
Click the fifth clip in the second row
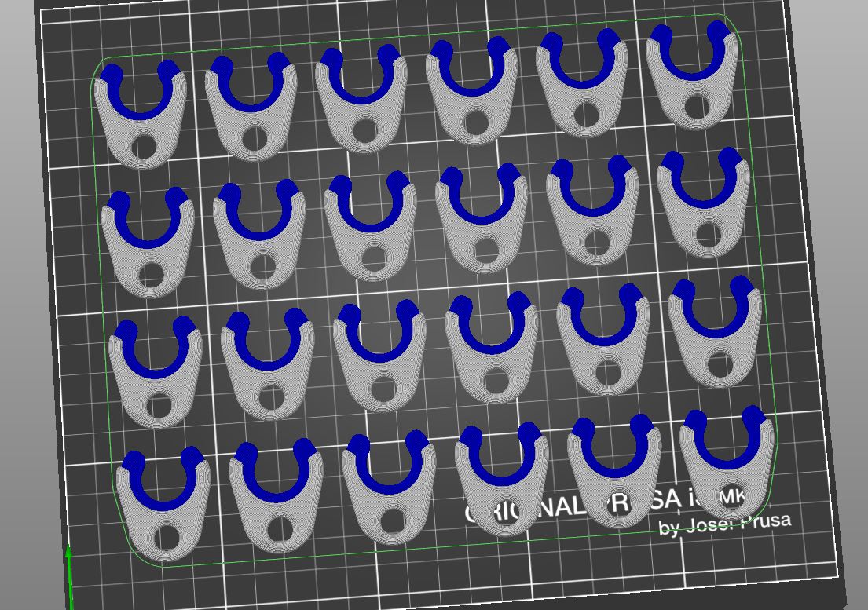pos(592,210)
